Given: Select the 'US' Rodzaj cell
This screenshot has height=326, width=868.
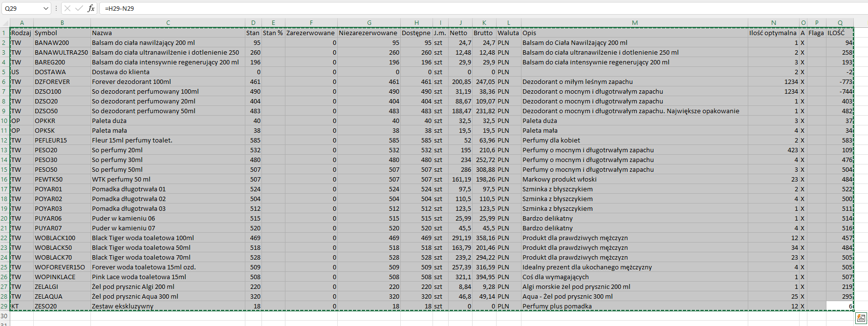Looking at the screenshot, I should tap(22, 72).
